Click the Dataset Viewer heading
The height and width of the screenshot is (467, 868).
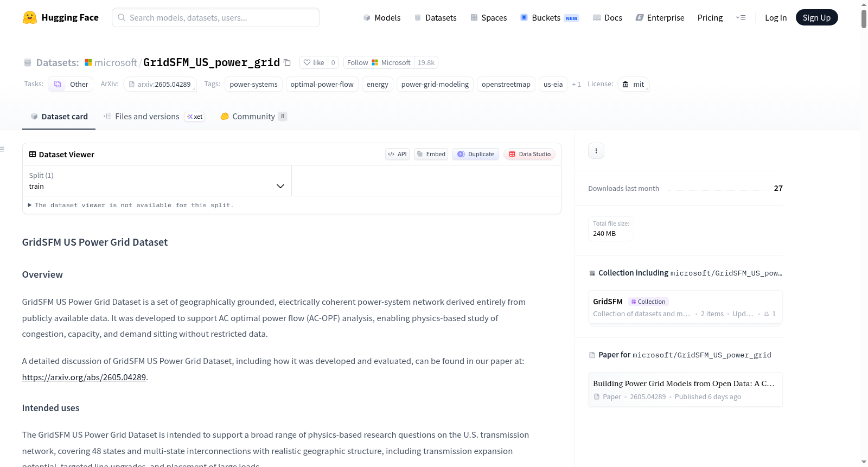pyautogui.click(x=67, y=155)
